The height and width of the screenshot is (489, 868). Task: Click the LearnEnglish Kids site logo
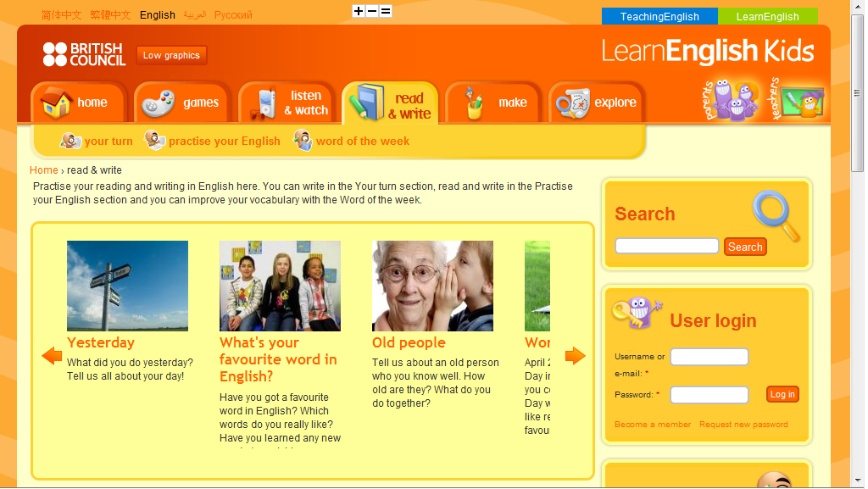coord(708,52)
